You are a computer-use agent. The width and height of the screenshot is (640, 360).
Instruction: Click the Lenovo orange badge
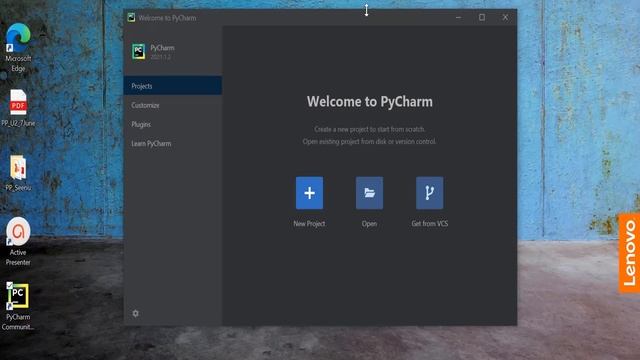click(629, 253)
